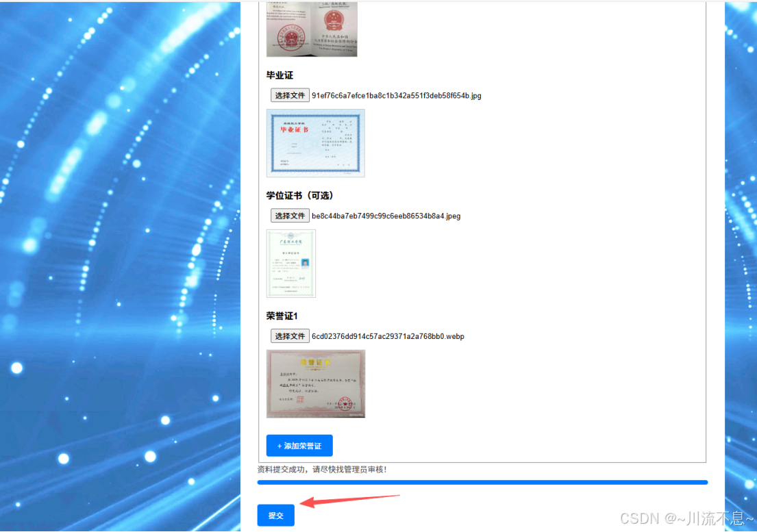
Task: Click the 荣誉证1 section heading
Action: [282, 316]
